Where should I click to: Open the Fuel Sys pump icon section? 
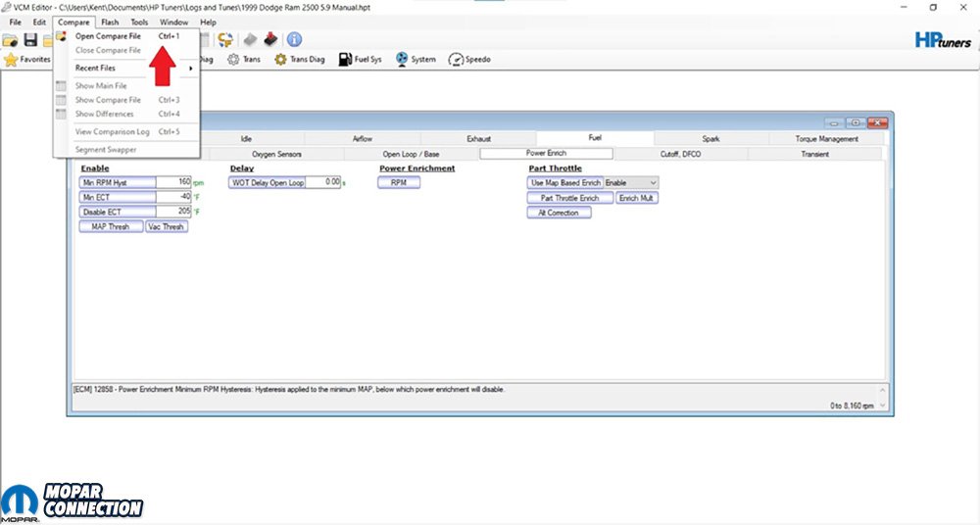click(360, 60)
